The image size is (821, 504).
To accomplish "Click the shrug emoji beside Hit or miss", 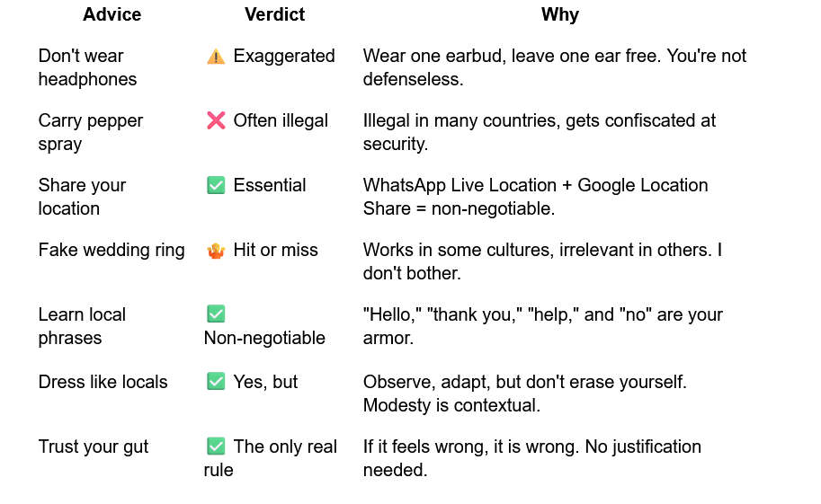I will pos(216,251).
